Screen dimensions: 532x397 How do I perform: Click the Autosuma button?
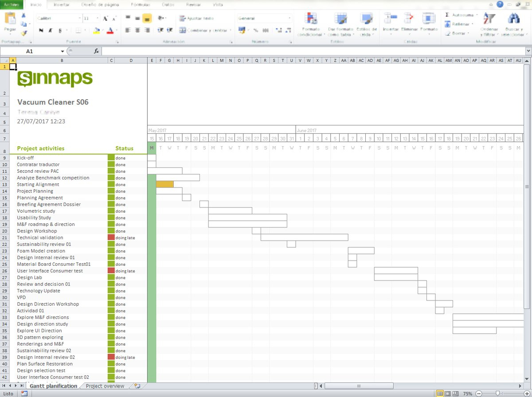coord(461,15)
